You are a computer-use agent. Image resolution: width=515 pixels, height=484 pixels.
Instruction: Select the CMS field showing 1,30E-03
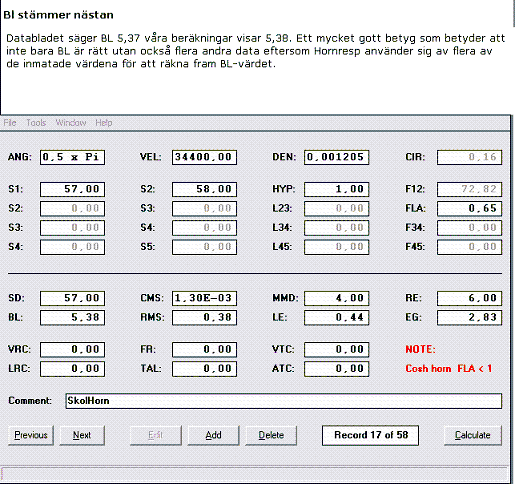(x=204, y=298)
